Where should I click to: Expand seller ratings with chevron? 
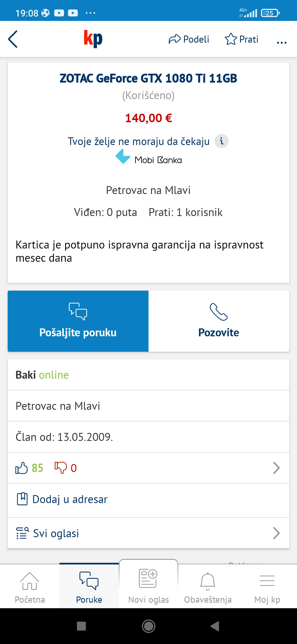pyautogui.click(x=276, y=468)
